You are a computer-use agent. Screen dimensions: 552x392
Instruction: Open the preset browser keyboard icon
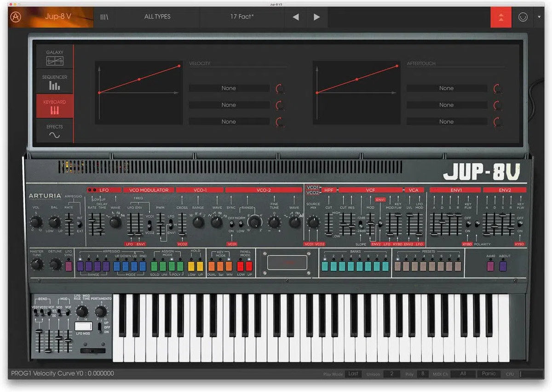tap(103, 17)
